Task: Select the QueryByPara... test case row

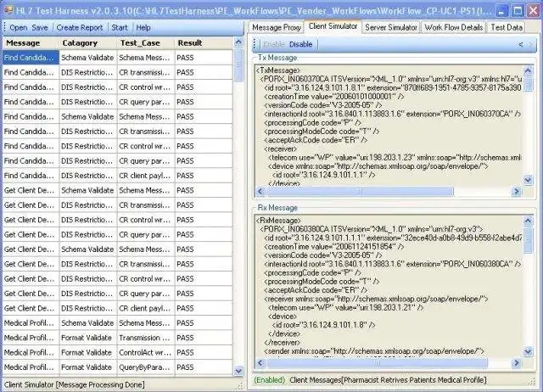Action: (118, 367)
